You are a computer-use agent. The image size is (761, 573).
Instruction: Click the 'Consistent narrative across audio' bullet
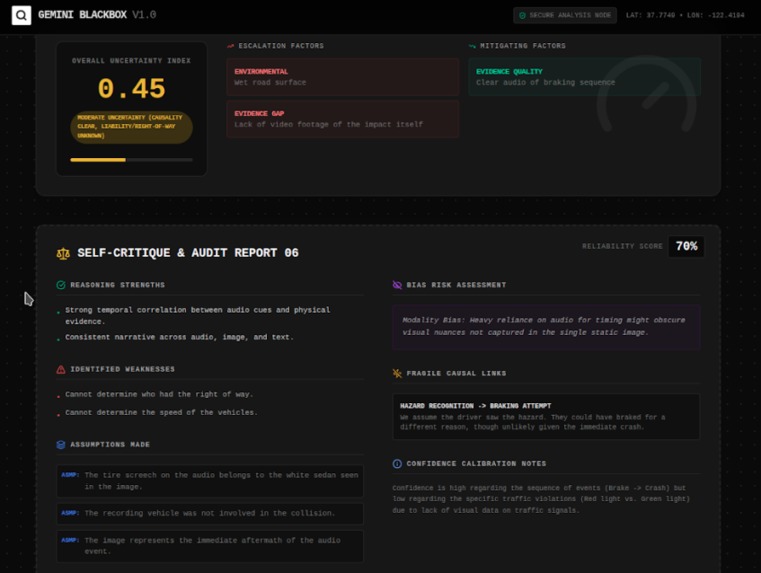[x=179, y=337]
